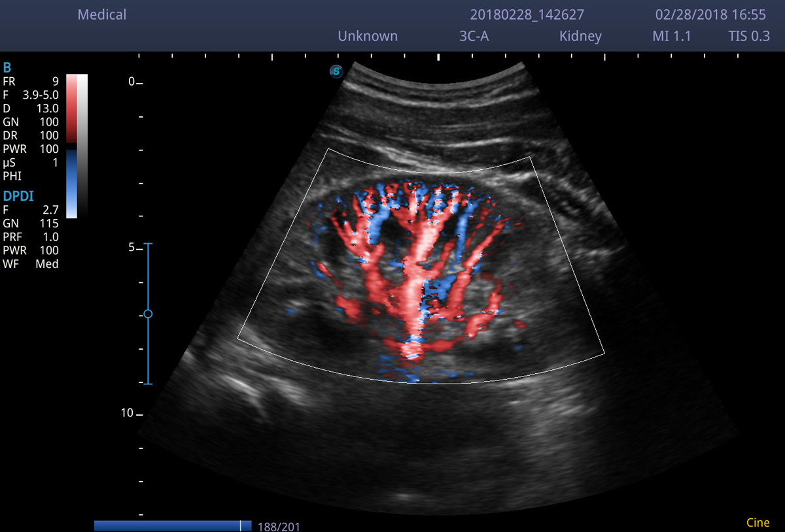Click the 5 cm depth scale marker
The height and width of the screenshot is (532, 785).
(133, 248)
